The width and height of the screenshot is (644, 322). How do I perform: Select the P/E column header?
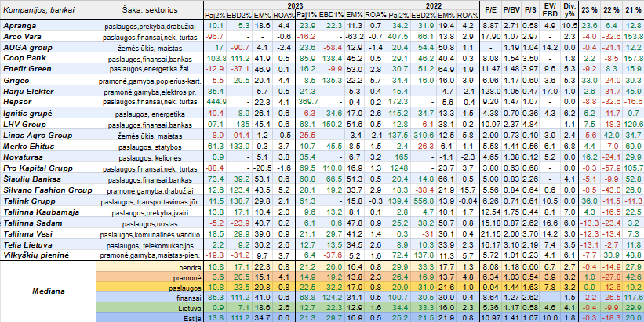tap(491, 9)
